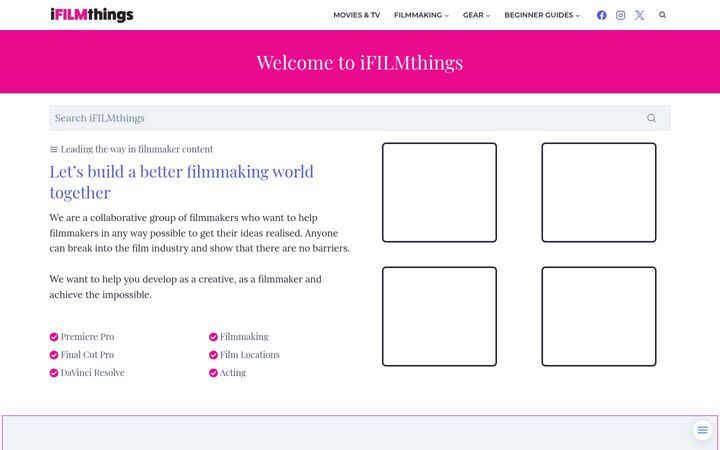This screenshot has width=720, height=450.
Task: Open the floating menu button at bottom right
Action: [x=702, y=430]
